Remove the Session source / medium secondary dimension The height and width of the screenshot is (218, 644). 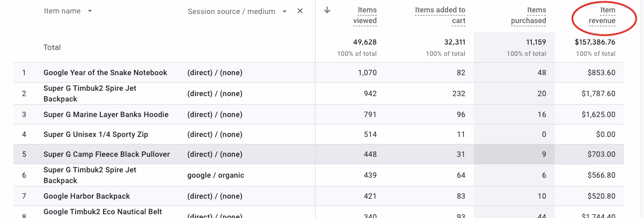coord(300,11)
